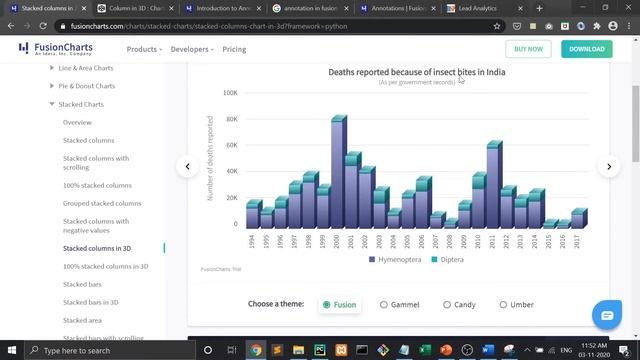This screenshot has height=360, width=640.
Task: Select the Candy theme
Action: [459, 304]
